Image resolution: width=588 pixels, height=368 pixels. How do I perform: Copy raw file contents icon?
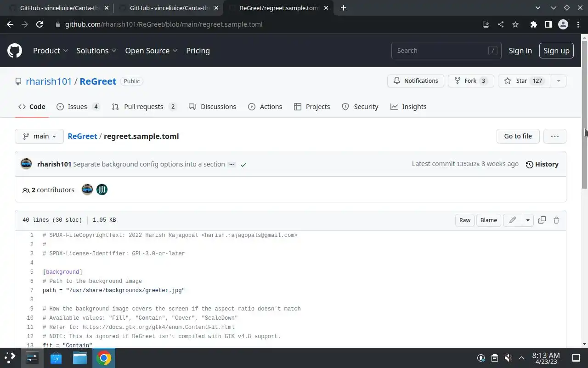[542, 220]
